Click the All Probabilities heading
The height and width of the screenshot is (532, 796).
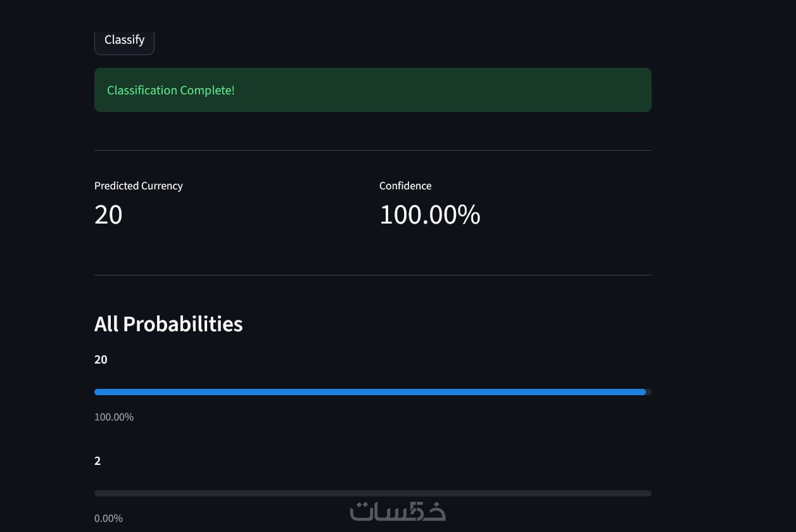click(x=168, y=324)
